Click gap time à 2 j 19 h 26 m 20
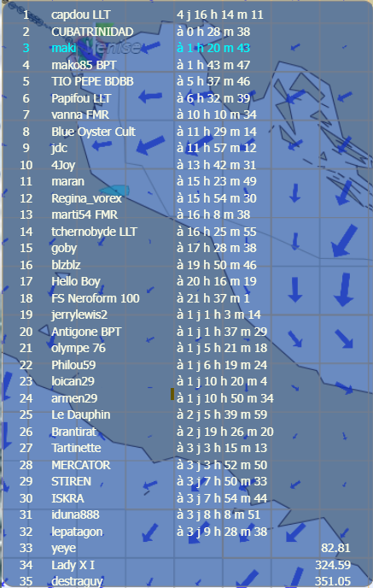The height and width of the screenshot is (588, 373). click(225, 432)
